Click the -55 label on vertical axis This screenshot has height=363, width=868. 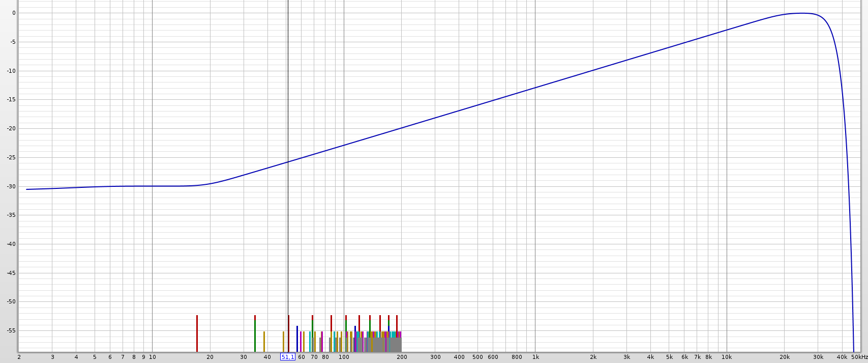pyautogui.click(x=11, y=330)
